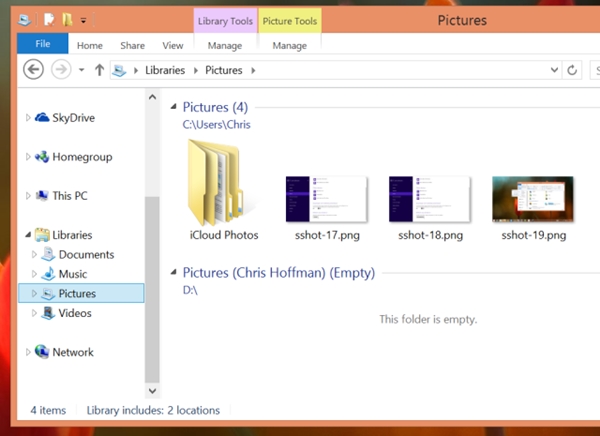Select SkyDrive in navigation pane

73,118
